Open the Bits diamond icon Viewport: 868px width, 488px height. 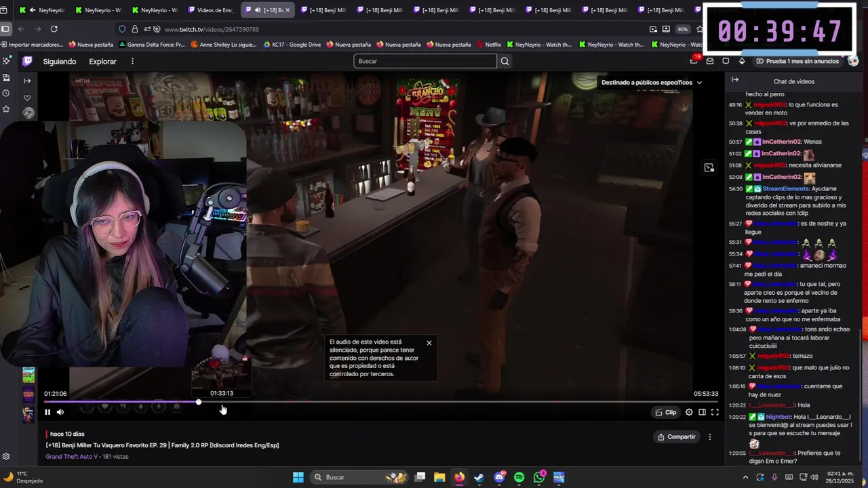pyautogui.click(x=742, y=61)
